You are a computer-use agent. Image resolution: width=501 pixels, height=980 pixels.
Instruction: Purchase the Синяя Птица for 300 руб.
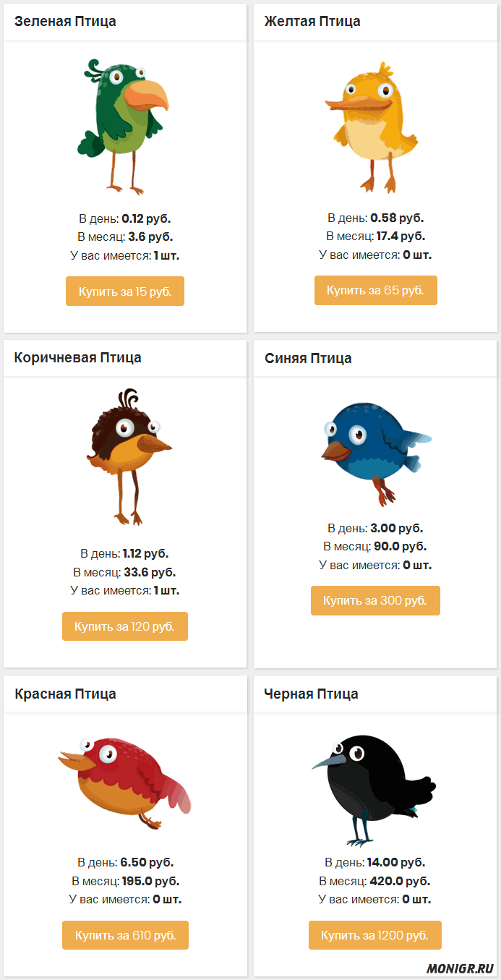coord(375,600)
